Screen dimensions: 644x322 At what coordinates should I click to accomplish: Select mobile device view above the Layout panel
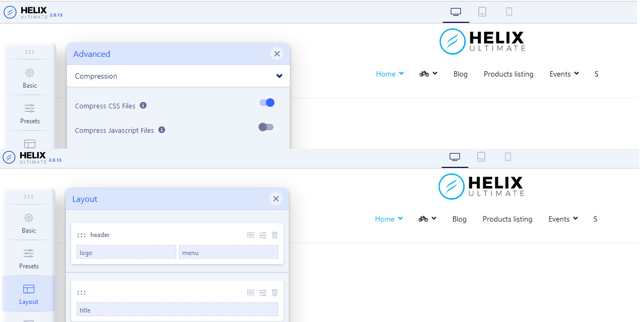[508, 157]
